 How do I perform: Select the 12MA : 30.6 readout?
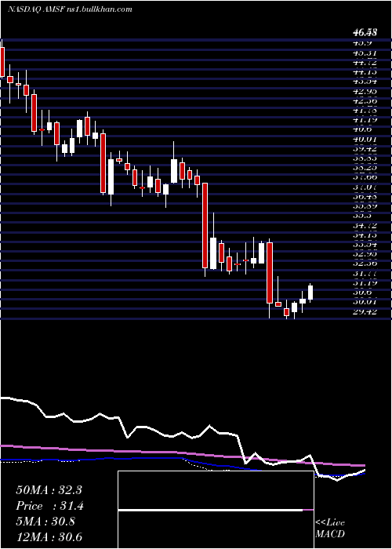point(49,537)
